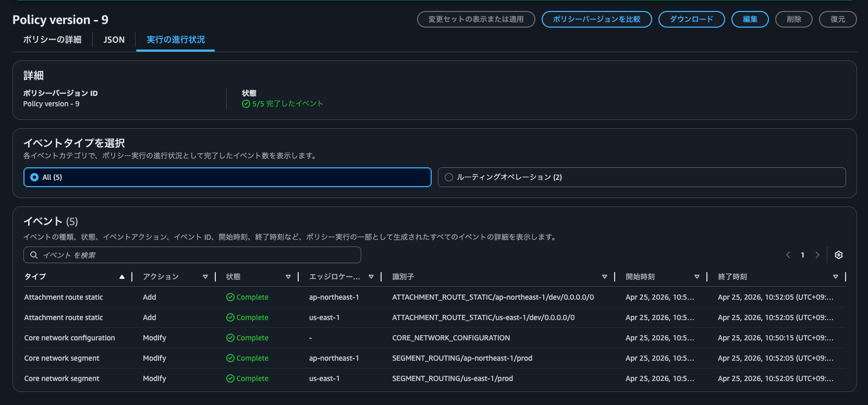Screen dimensions: 868x405
Task: Open the ポリシーの詳細 tab
Action: point(52,40)
